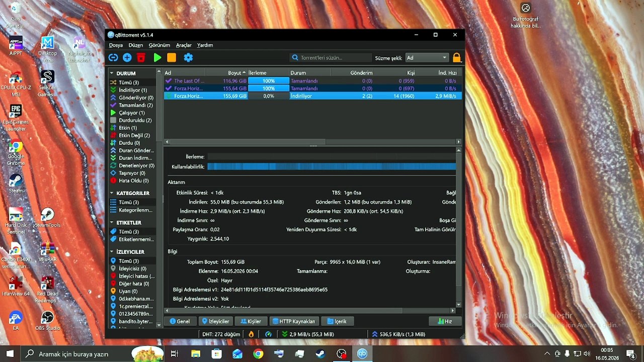Collapse the KATEGORİLER sidebar section
Image resolution: width=644 pixels, height=362 pixels.
pyautogui.click(x=112, y=193)
